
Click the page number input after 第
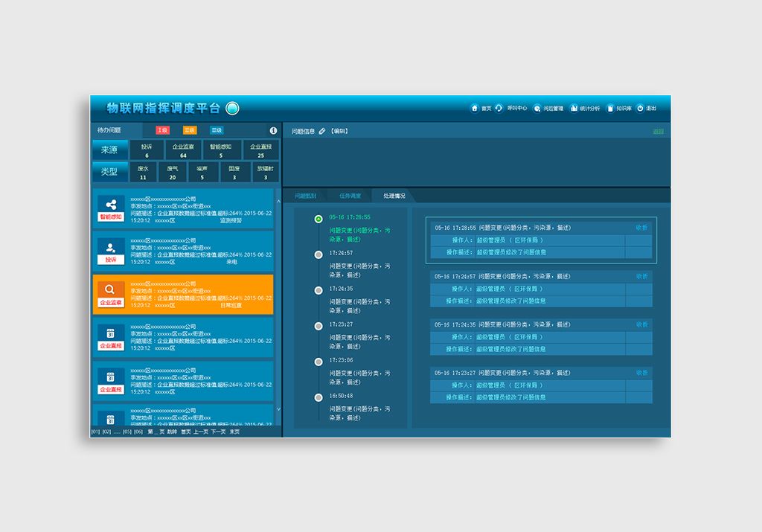point(156,432)
